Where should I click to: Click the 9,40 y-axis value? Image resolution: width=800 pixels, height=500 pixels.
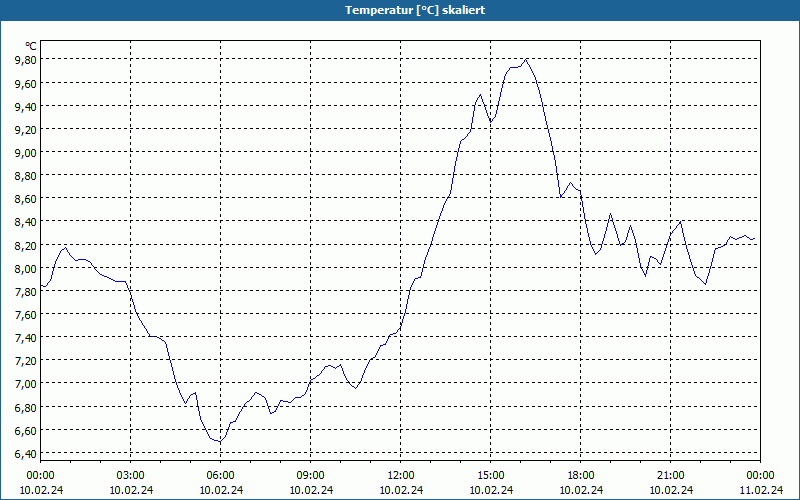tap(26, 106)
